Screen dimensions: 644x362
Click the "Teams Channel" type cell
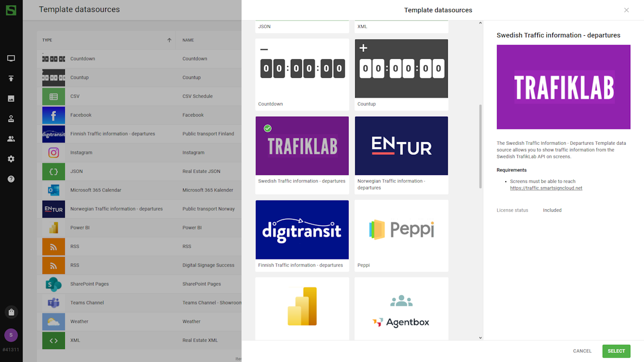87,303
